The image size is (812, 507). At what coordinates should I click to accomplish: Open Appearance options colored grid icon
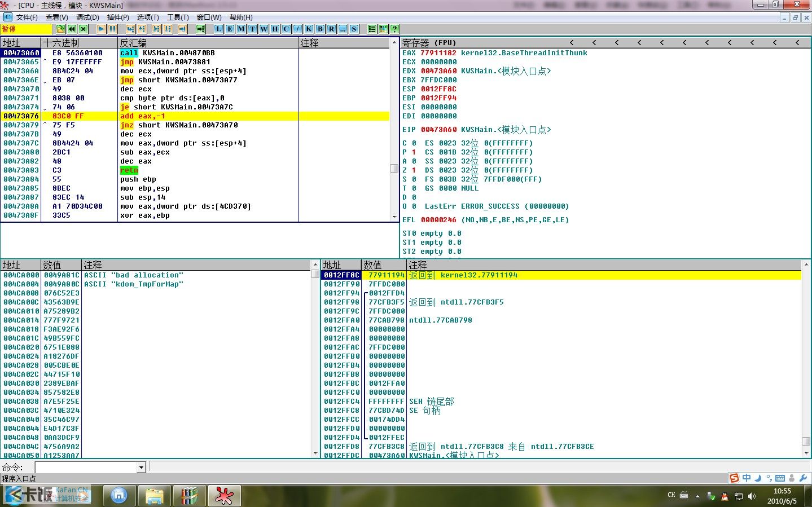click(x=384, y=29)
